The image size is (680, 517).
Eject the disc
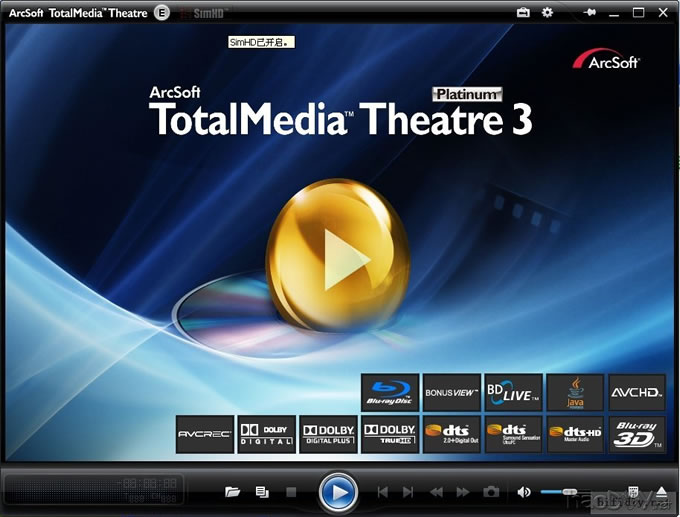click(660, 492)
